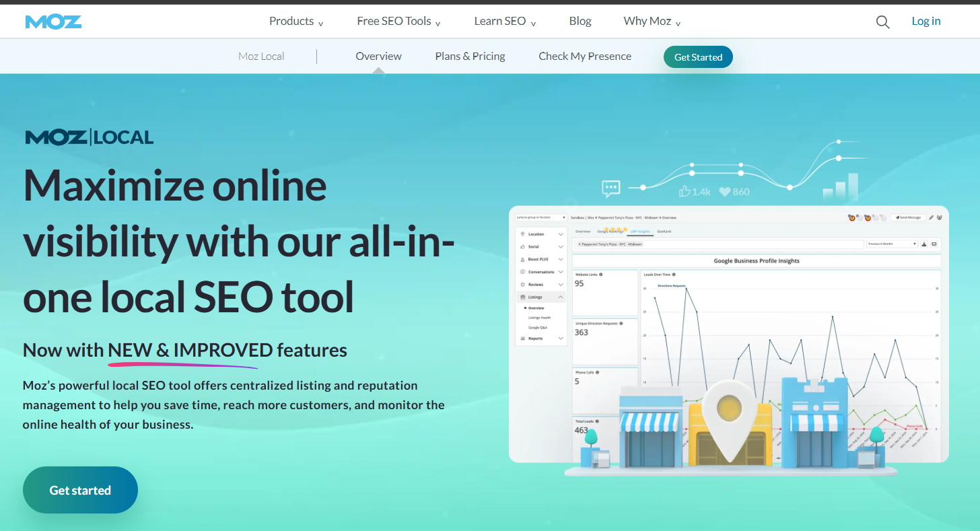Expand the Learn SEO menu
The width and height of the screenshot is (980, 531).
505,22
